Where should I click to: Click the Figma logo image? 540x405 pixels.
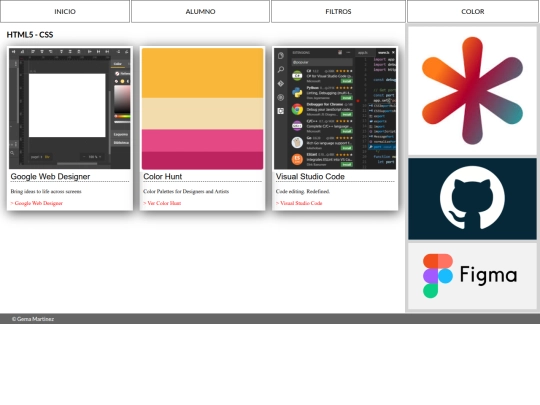click(472, 276)
